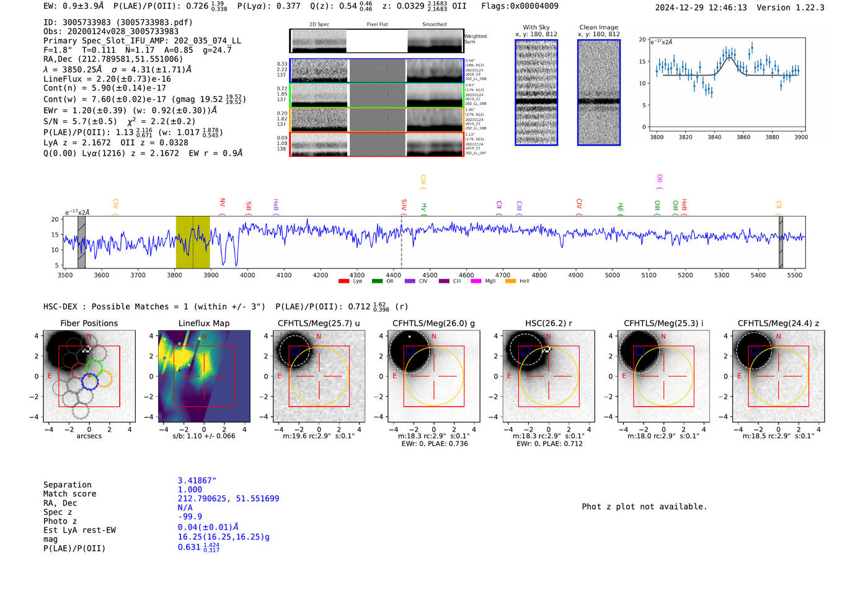Click the With Sky 2D image

coord(536,92)
